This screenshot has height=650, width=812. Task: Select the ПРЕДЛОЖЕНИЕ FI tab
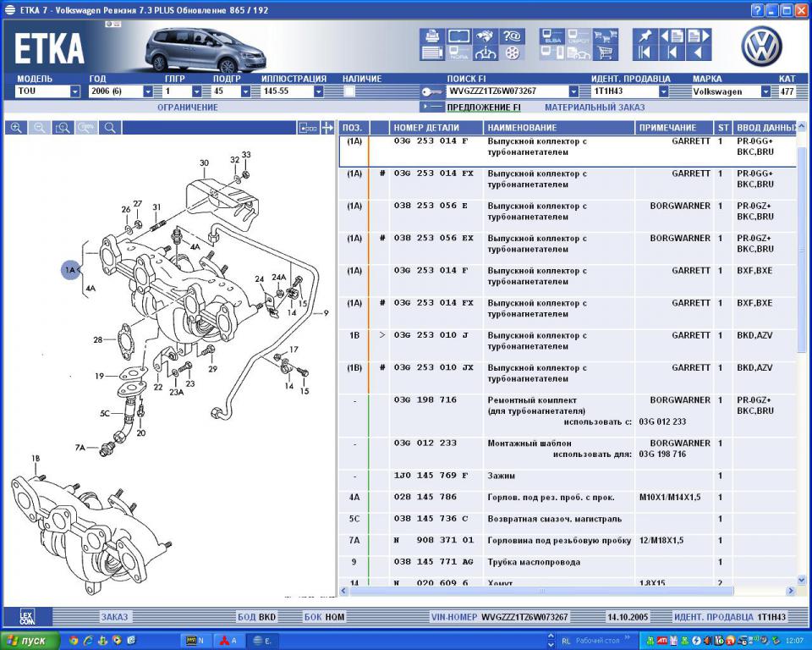pos(484,107)
